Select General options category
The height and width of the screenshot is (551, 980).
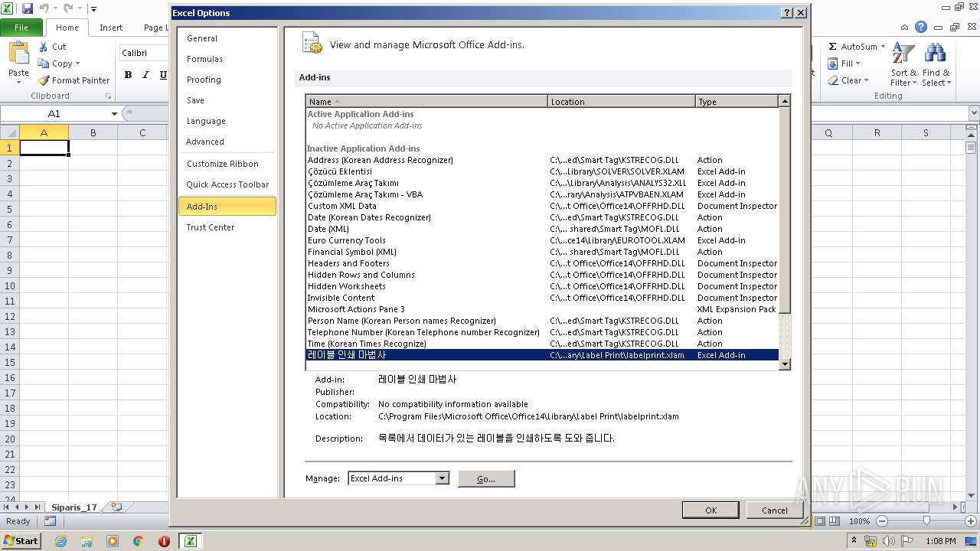pyautogui.click(x=227, y=38)
